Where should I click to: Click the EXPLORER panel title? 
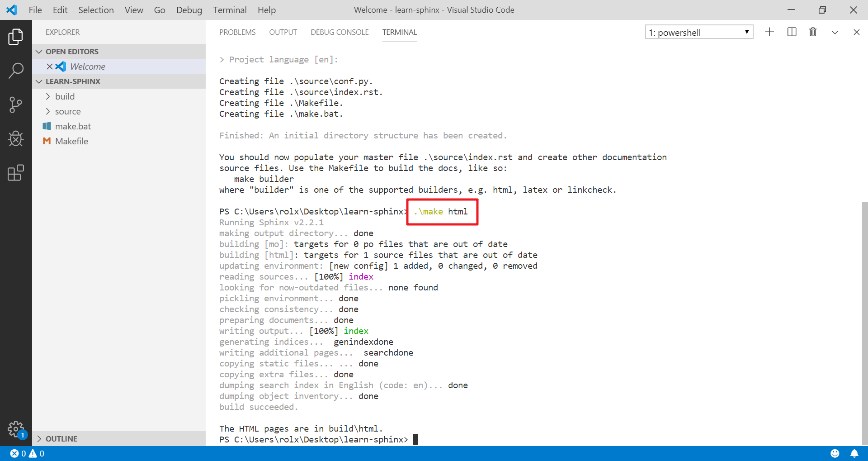(x=62, y=32)
